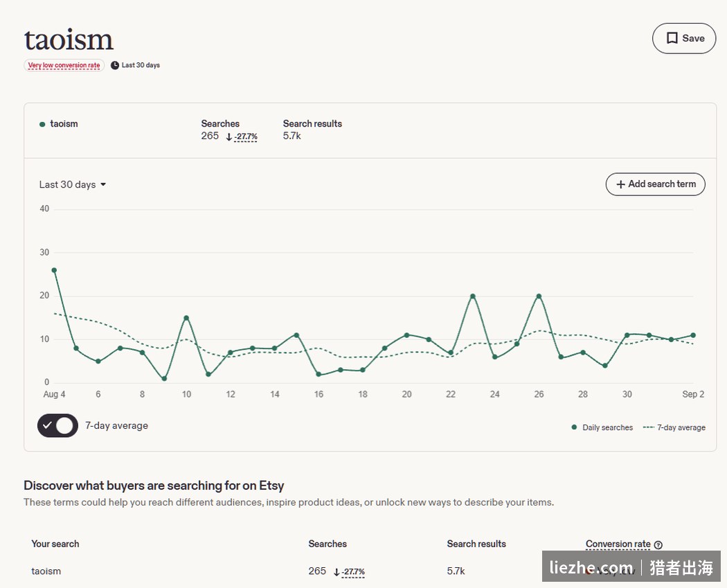
Task: Click the Search results column header in table
Action: coord(476,544)
